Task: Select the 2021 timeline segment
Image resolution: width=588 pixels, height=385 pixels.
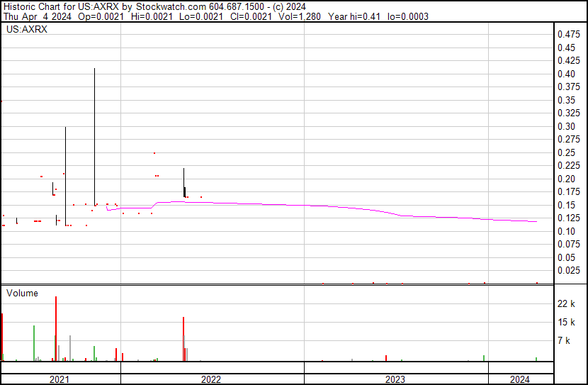Action: [x=61, y=379]
